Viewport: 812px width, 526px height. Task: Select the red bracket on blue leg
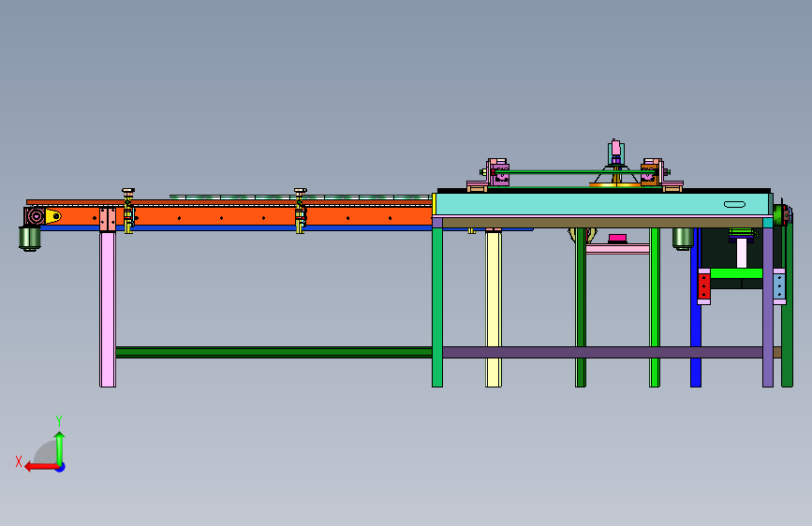pyautogui.click(x=703, y=286)
